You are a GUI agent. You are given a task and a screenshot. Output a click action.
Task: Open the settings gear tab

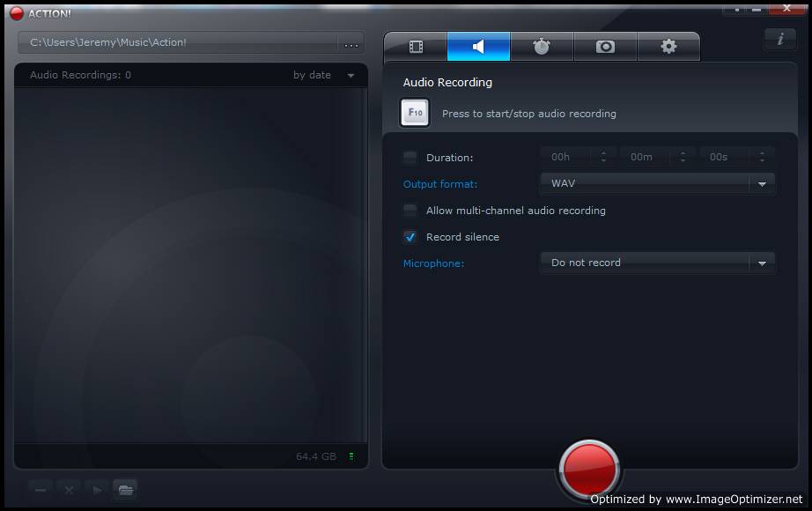coord(668,47)
